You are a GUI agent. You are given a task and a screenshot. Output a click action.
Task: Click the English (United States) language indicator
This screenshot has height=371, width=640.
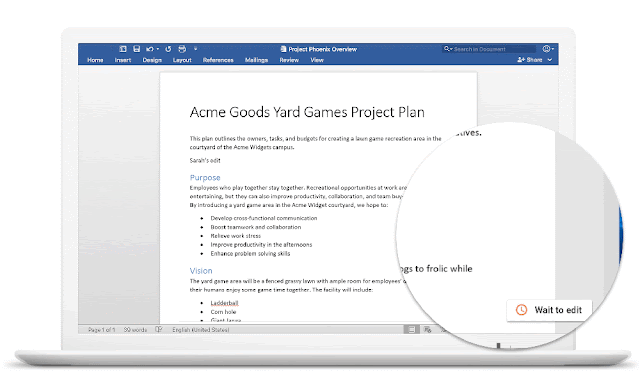pos(200,329)
